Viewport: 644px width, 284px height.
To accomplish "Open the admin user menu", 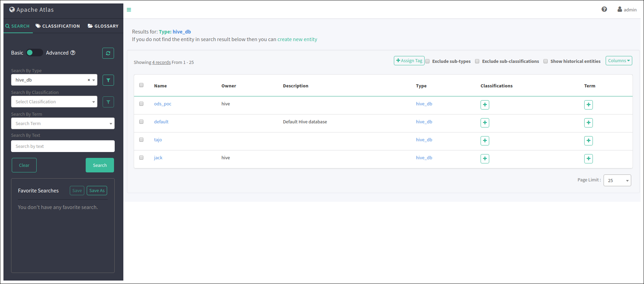I will click(627, 10).
